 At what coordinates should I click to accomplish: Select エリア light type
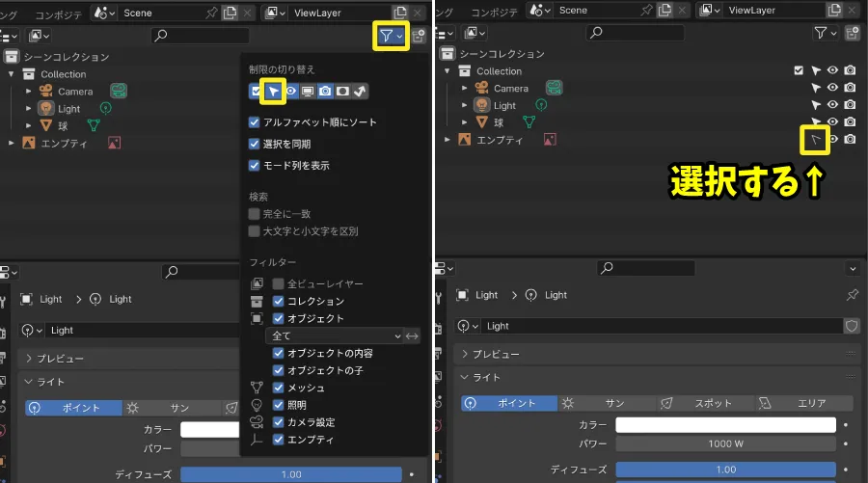coord(803,403)
